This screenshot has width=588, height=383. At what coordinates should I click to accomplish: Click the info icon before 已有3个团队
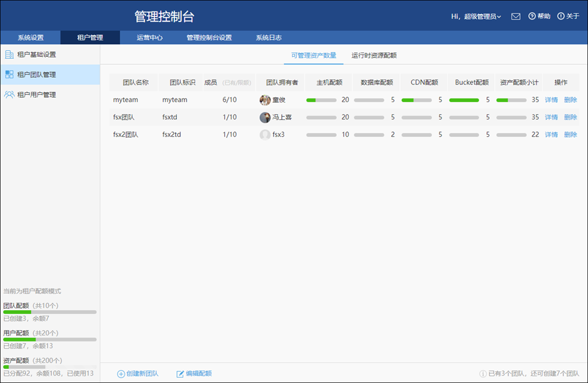coord(481,373)
